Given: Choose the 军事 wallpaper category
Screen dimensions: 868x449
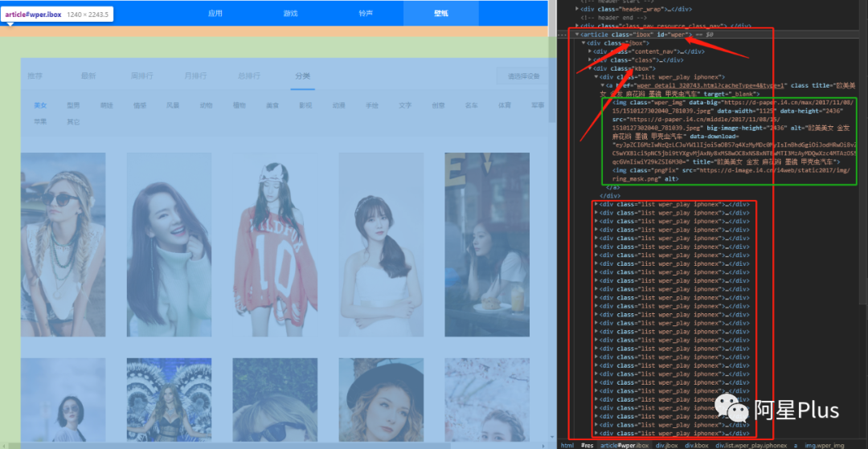Looking at the screenshot, I should click(538, 105).
